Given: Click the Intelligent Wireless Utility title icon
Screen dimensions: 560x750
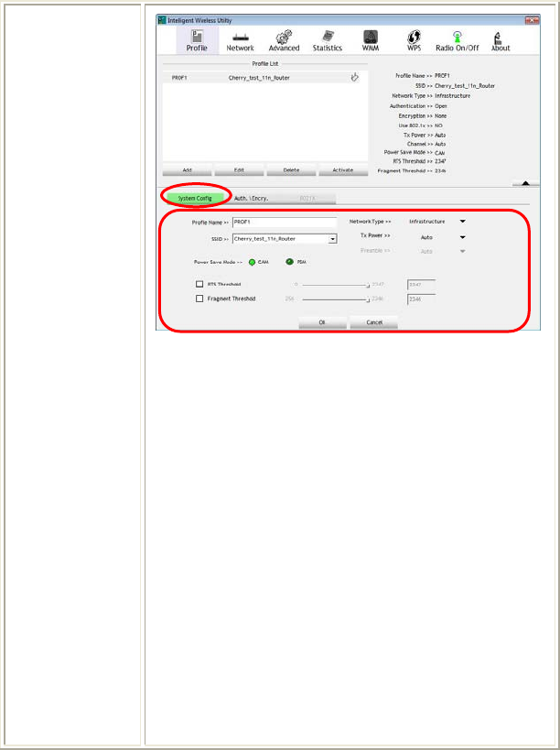Looking at the screenshot, I should point(162,20).
